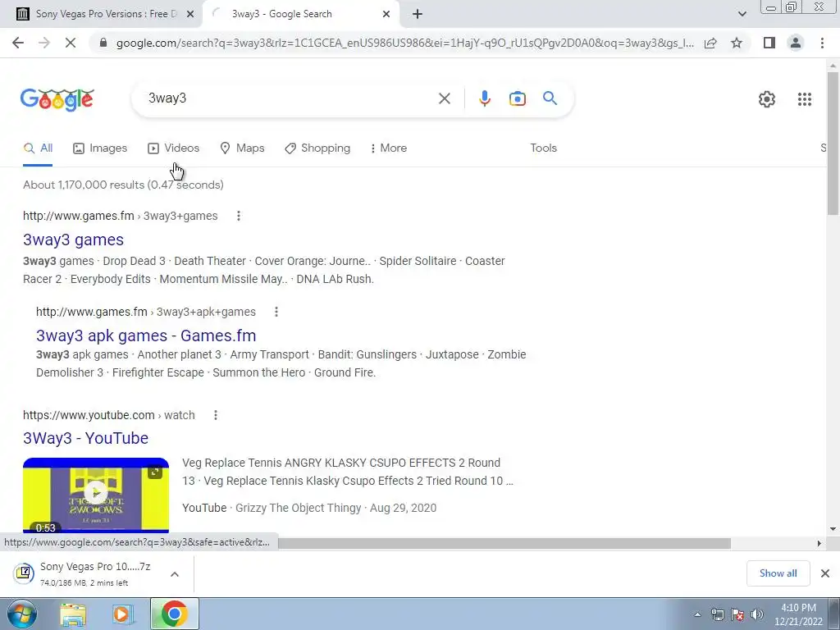840x630 pixels.
Task: Open the network tray icon
Action: 717,615
